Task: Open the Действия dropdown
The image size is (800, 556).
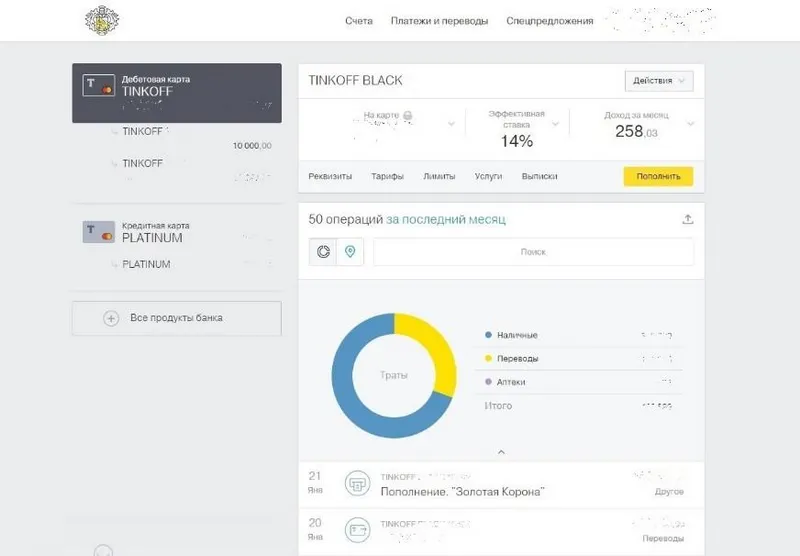Action: (658, 80)
